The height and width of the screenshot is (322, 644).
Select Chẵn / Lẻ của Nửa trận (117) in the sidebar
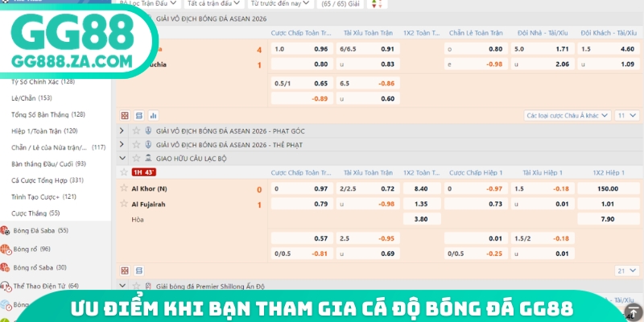58,147
